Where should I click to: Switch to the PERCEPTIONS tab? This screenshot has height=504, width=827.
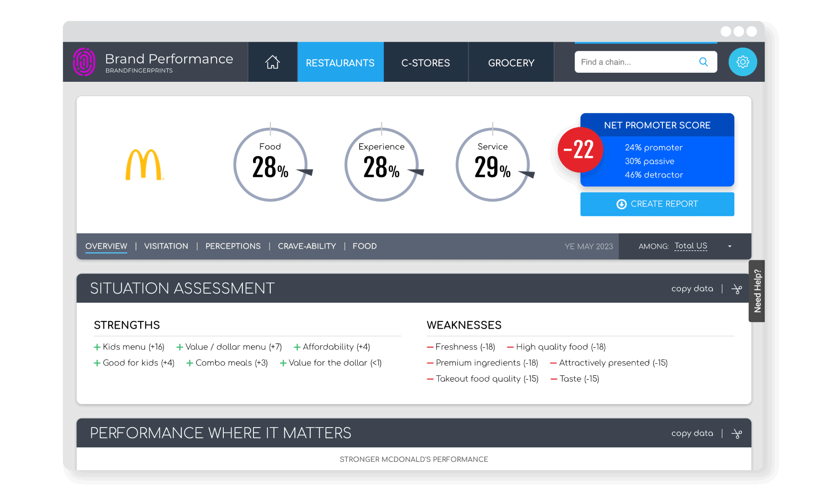[233, 246]
